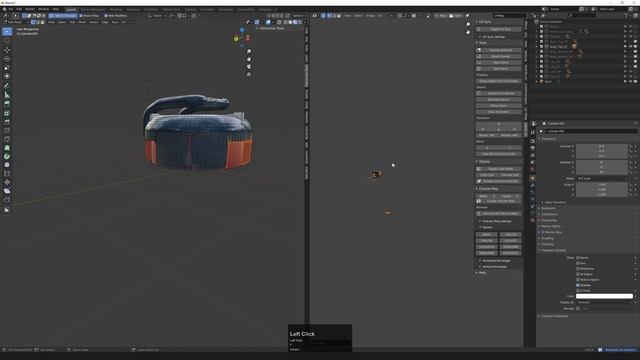Viewport: 640px width, 360px height.
Task: Toggle the X-Ray checkbox in header
Action: pos(89,16)
